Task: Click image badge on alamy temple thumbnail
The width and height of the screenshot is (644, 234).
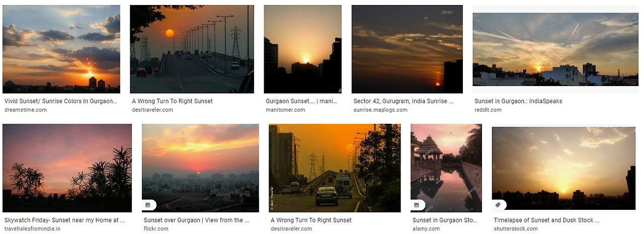Action: click(417, 205)
